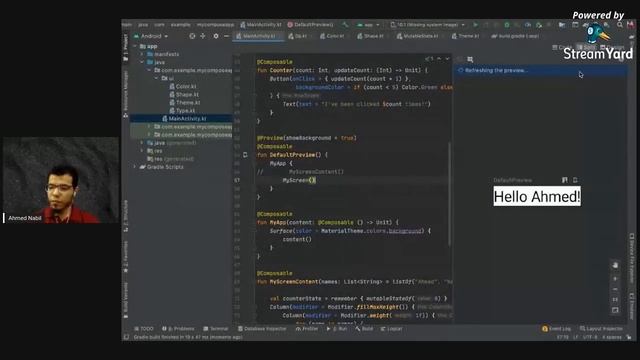The image size is (640, 360).
Task: Open the Terminal tool window
Action: tap(216, 329)
